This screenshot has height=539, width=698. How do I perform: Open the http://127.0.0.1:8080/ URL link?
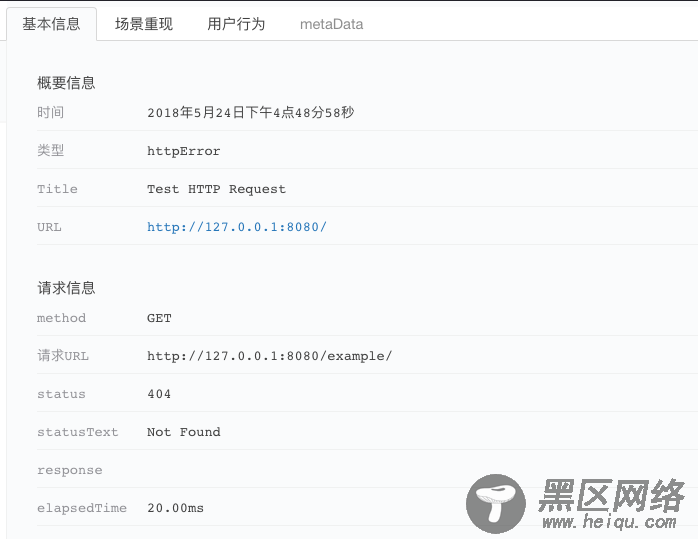[x=237, y=227]
